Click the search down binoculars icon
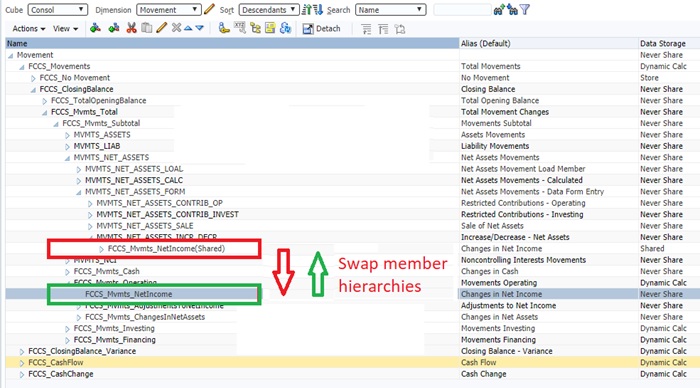700x388 pixels. [x=512, y=9]
